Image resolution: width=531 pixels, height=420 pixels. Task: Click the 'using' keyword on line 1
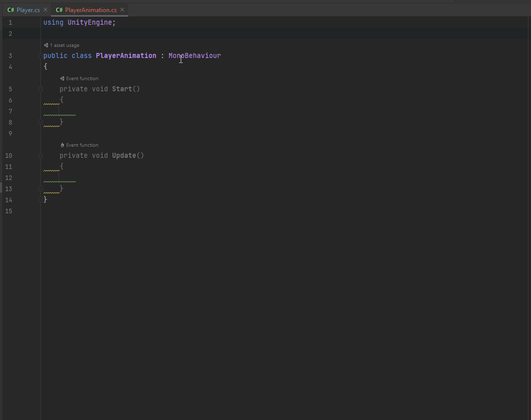click(x=53, y=22)
